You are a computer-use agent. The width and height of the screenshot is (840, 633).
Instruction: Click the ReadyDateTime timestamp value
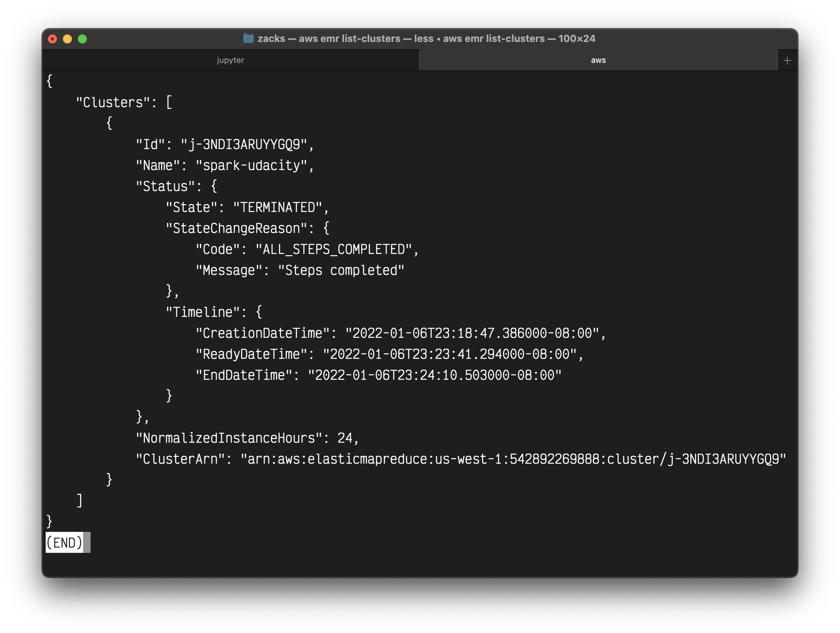coord(450,354)
